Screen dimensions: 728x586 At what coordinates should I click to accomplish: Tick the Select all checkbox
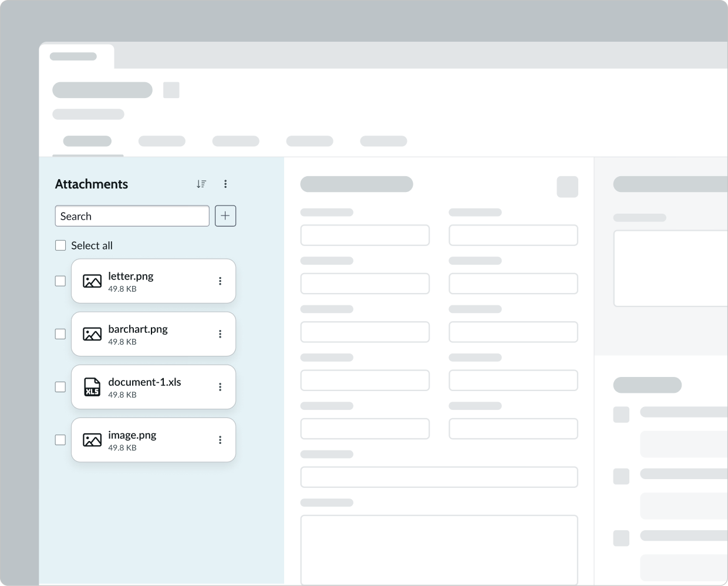60,245
